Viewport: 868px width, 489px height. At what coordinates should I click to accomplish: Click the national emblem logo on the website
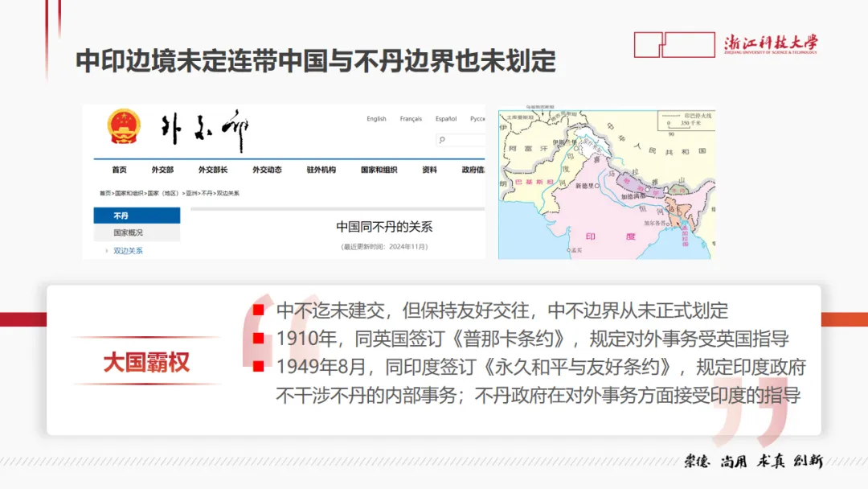click(x=124, y=126)
